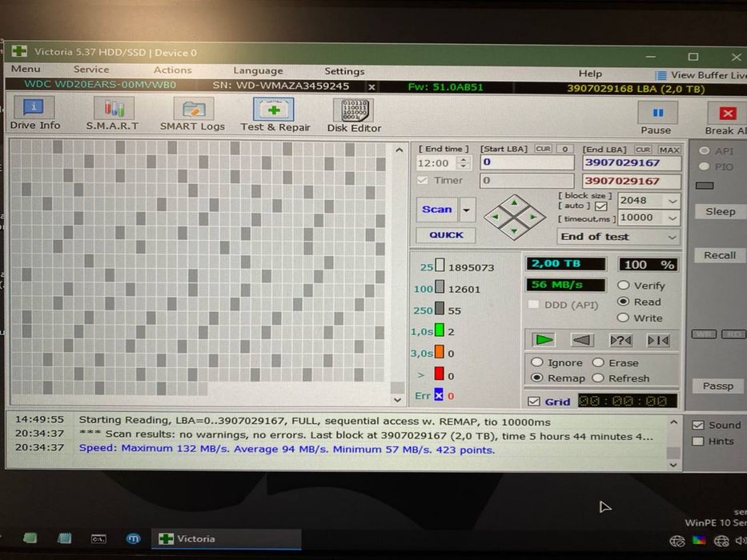747x560 pixels.
Task: Open the End of test dropdown
Action: coord(673,237)
